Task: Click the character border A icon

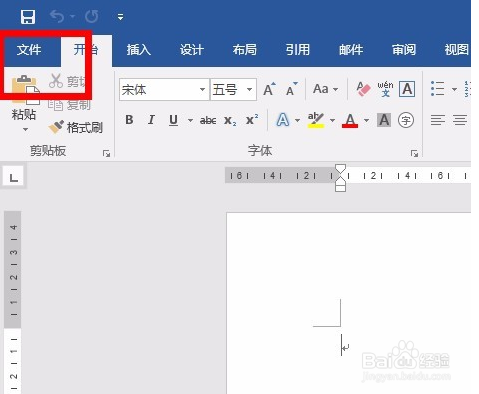Action: pyautogui.click(x=407, y=89)
